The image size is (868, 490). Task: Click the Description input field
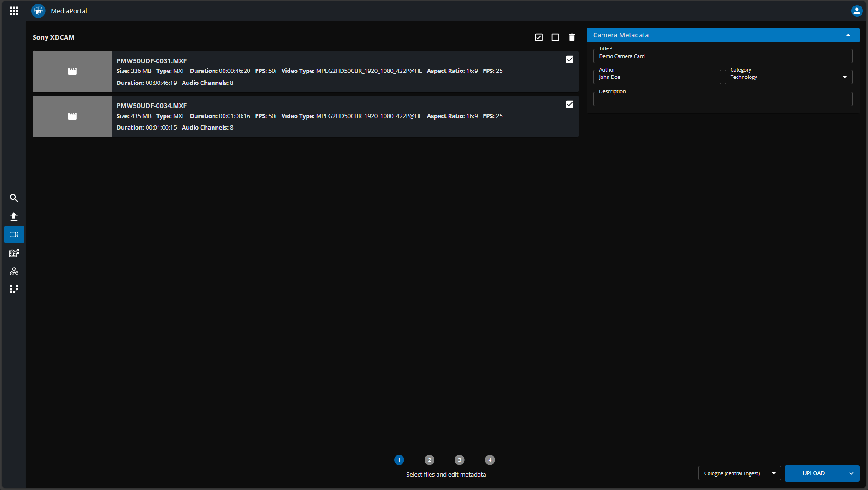pyautogui.click(x=722, y=99)
